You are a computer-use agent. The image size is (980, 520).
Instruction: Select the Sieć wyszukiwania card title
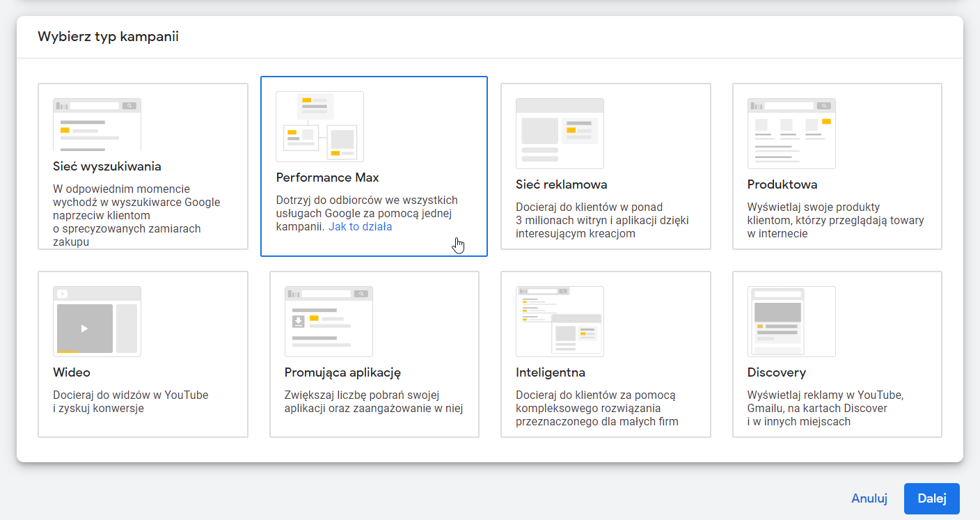(x=107, y=166)
